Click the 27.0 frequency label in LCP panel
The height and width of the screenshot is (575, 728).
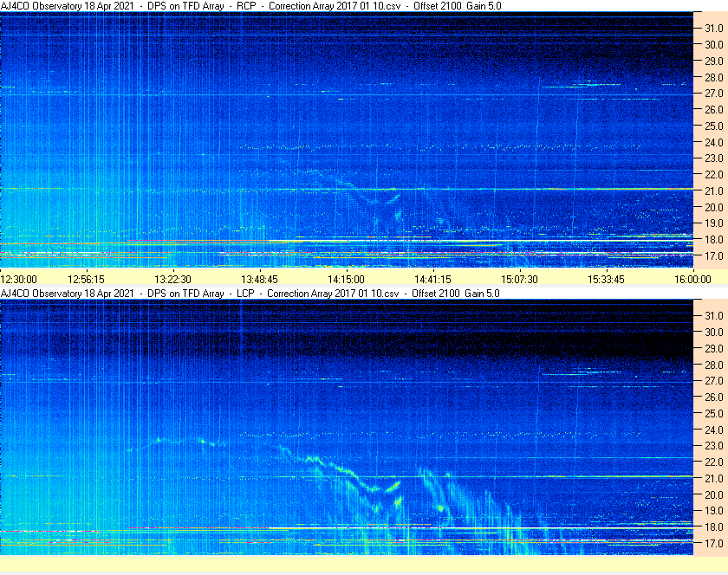pos(714,380)
